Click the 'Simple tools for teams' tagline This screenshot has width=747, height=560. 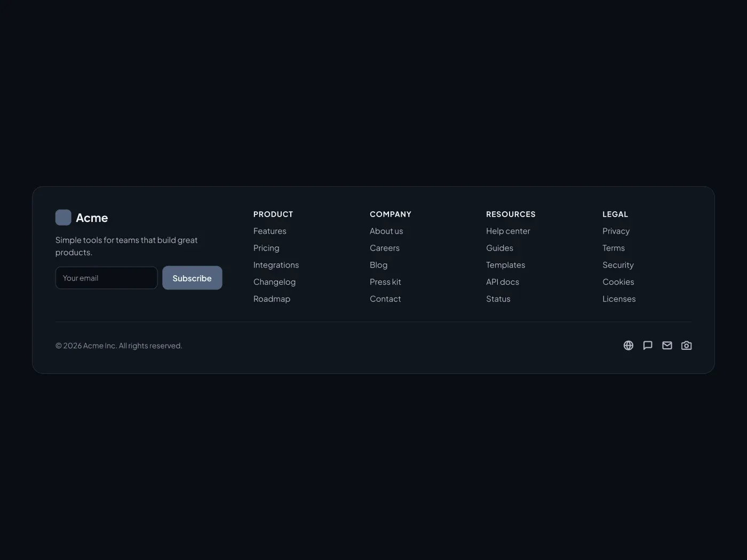coord(126,246)
